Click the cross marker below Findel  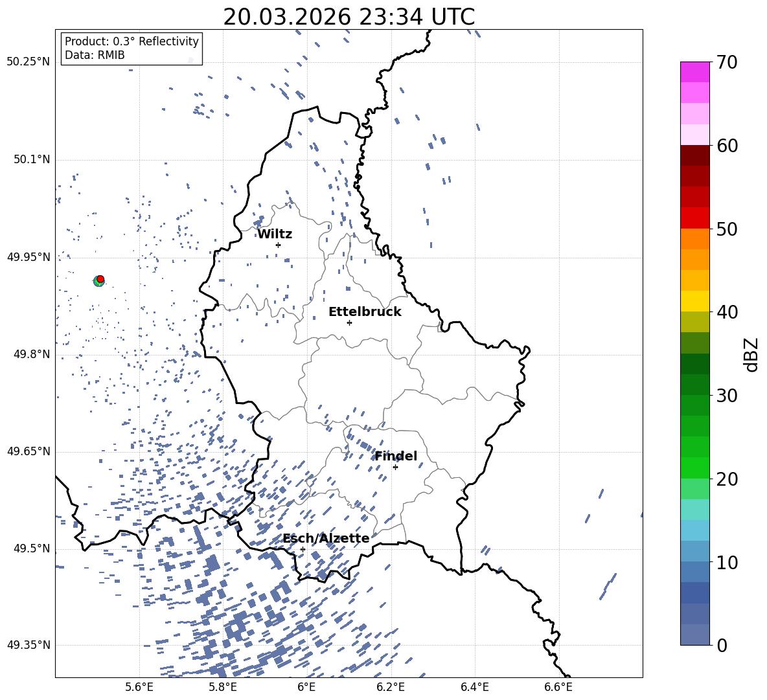[395, 468]
